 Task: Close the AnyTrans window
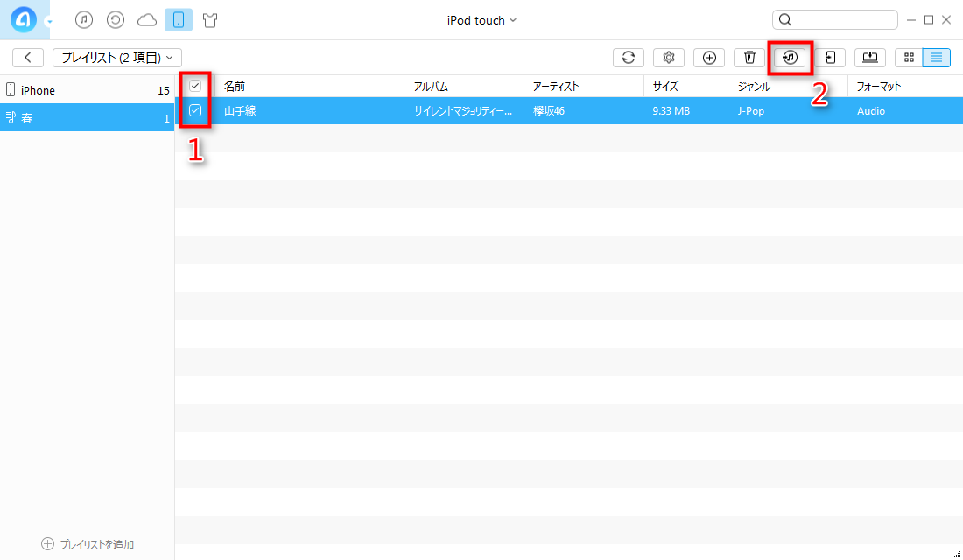pyautogui.click(x=946, y=20)
